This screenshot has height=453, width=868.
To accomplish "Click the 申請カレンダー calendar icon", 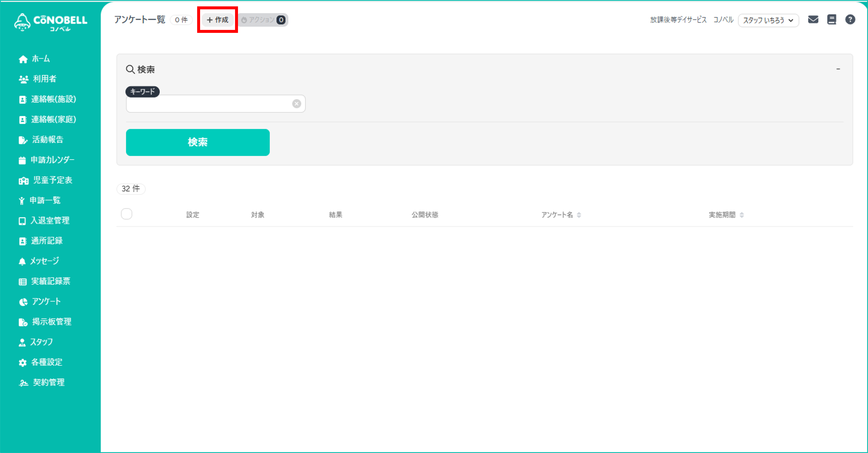I will 22,160.
